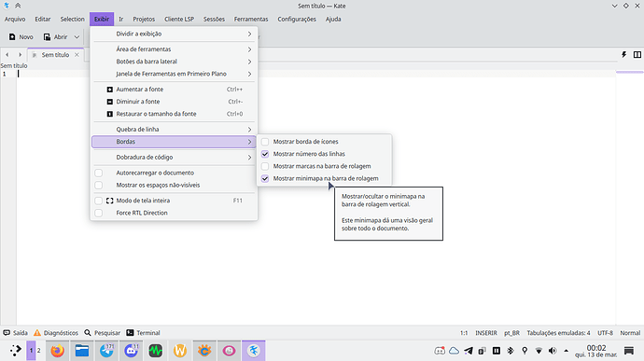The image size is (644, 361).
Task: Open the Terminal panel
Action: coord(144,333)
